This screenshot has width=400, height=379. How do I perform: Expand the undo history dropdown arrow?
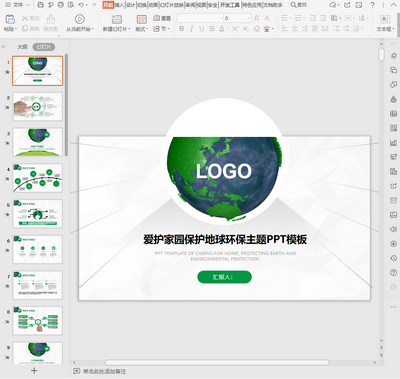[x=87, y=5]
